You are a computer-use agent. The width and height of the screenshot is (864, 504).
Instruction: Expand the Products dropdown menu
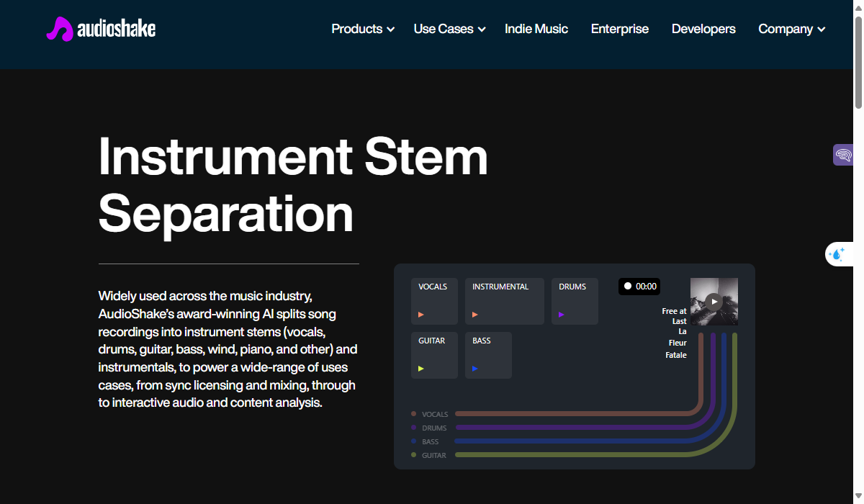[x=363, y=29]
